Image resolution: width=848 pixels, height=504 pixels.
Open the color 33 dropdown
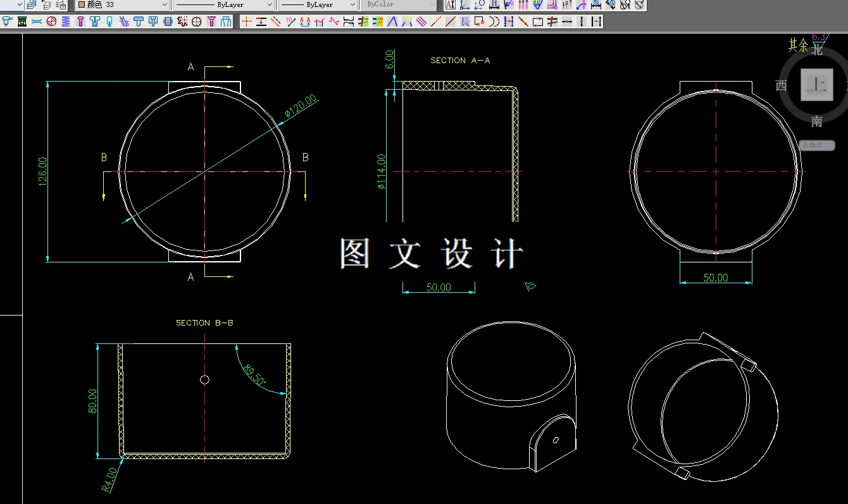(x=123, y=4)
